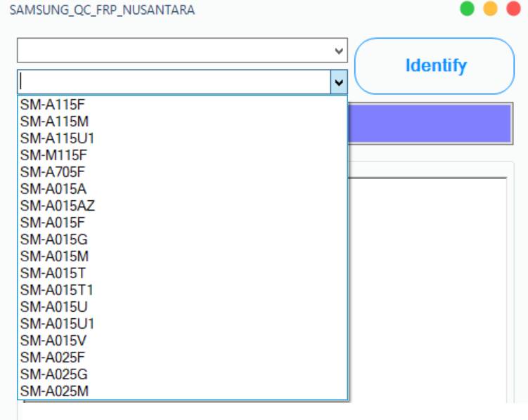Select SM-A015G from dropdown
Viewport: 528px width, 420px height.
coord(182,239)
